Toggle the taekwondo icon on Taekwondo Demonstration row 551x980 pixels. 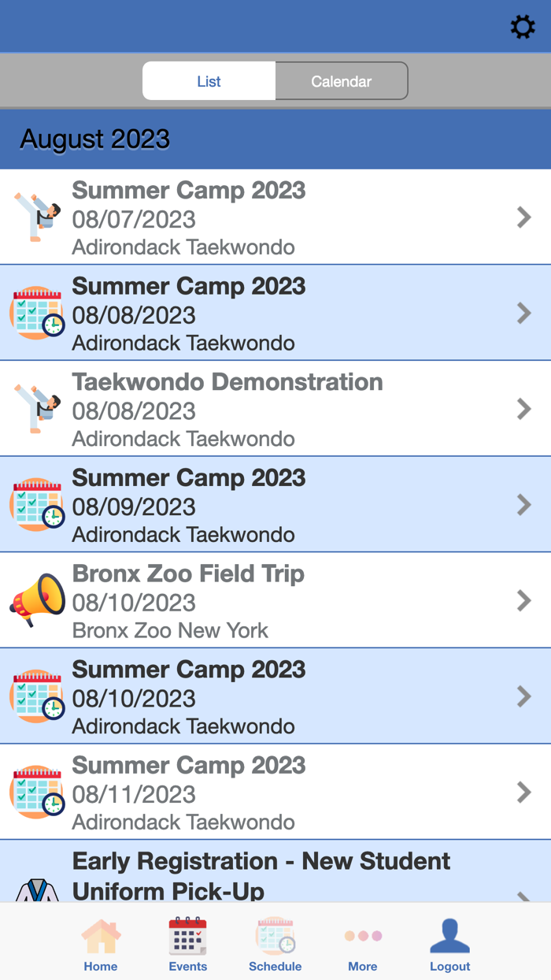(36, 409)
